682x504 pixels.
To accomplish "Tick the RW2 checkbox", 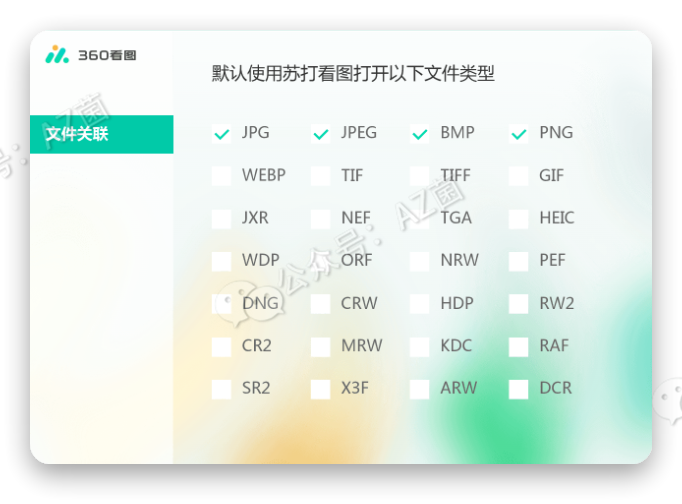I will point(518,304).
